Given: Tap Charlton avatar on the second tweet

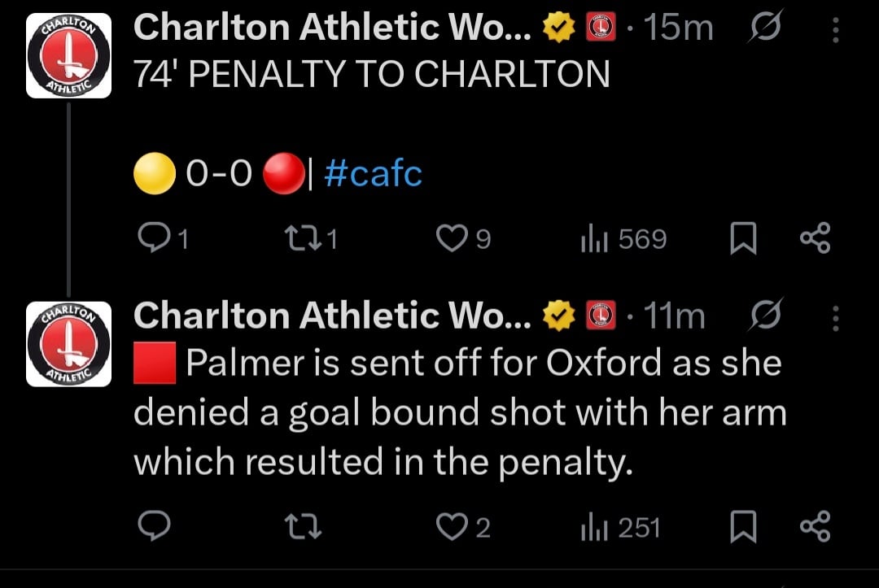Looking at the screenshot, I should tap(69, 344).
